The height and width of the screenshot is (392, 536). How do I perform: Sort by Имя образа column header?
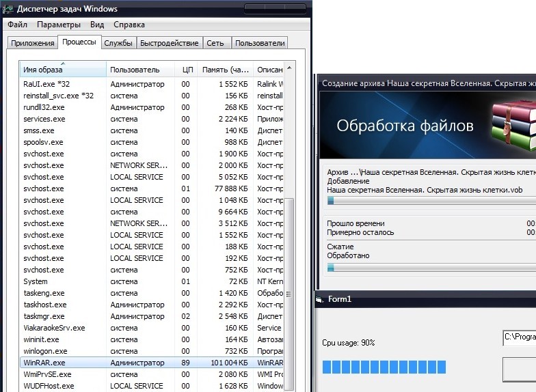[x=63, y=70]
